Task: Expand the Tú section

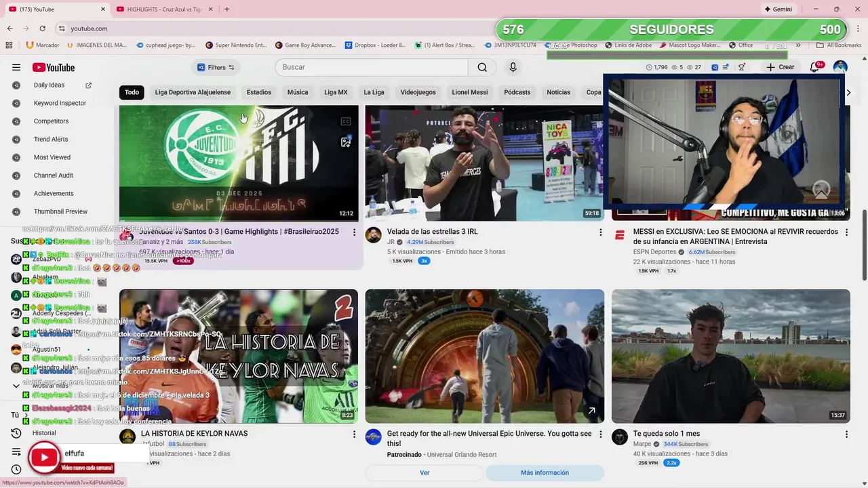Action: tap(19, 415)
